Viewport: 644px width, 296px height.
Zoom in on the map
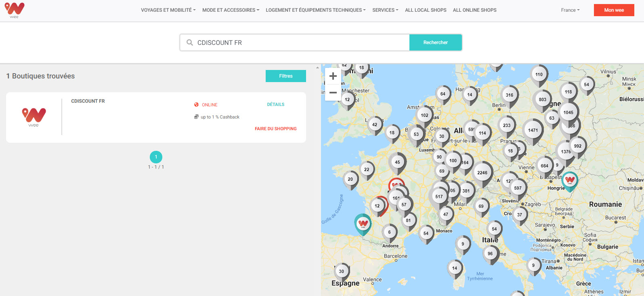tap(333, 76)
